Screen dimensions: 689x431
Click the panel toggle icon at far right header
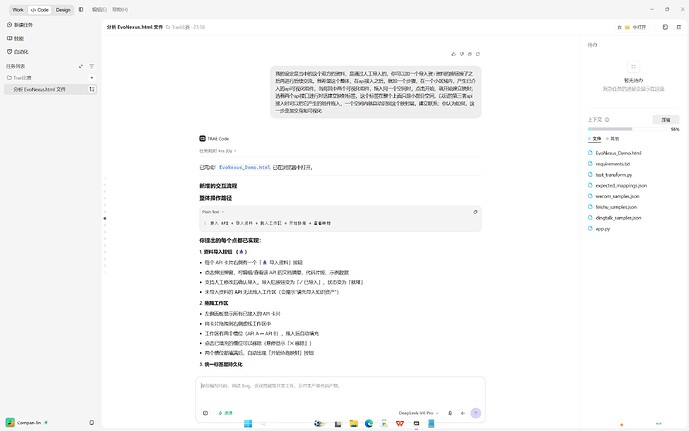pos(679,27)
